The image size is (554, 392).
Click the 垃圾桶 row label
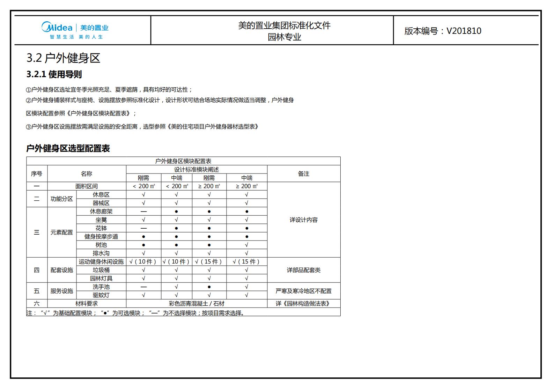click(101, 270)
